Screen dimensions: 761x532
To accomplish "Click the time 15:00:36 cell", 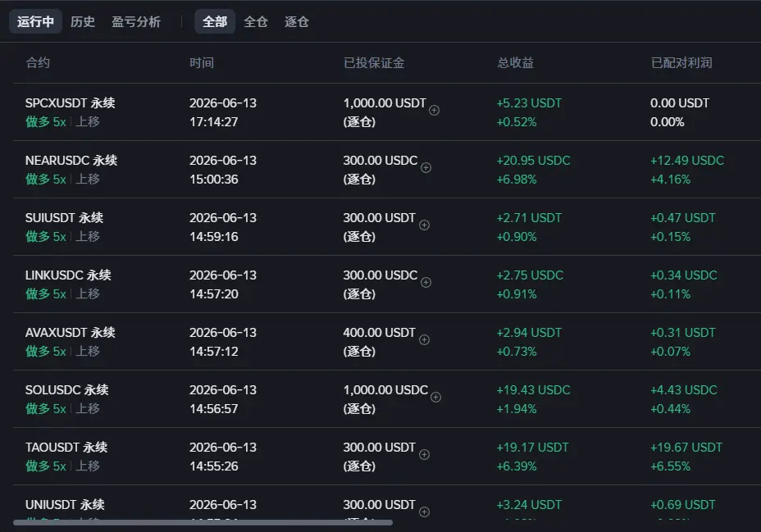I will 214,179.
